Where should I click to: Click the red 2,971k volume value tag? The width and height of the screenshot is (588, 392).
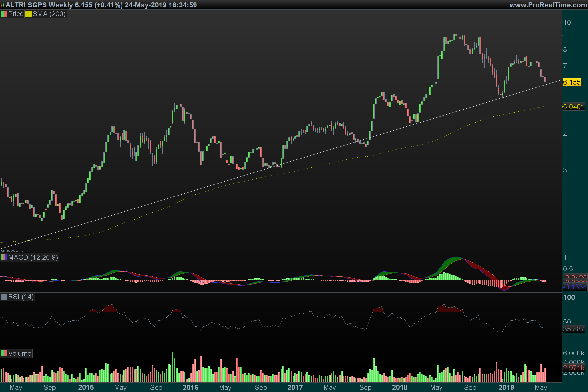click(574, 368)
